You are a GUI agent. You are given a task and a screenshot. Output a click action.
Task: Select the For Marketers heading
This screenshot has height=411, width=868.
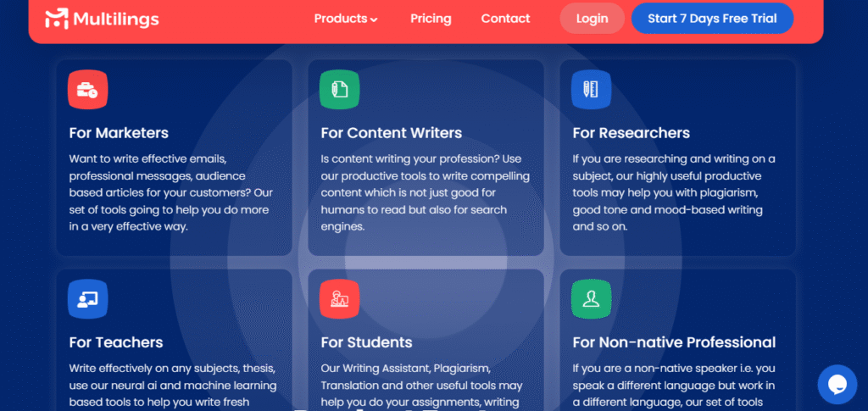click(x=119, y=133)
